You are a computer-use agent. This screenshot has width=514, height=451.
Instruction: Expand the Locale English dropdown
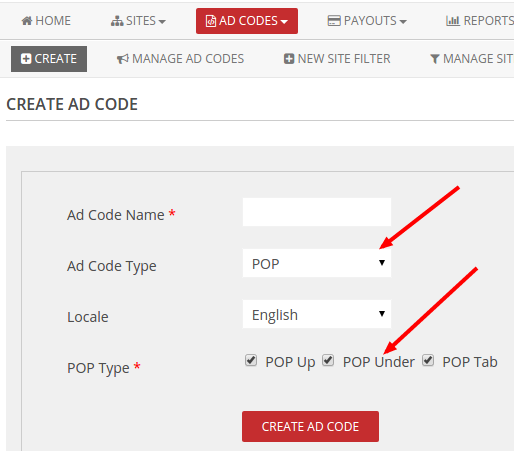pos(317,314)
